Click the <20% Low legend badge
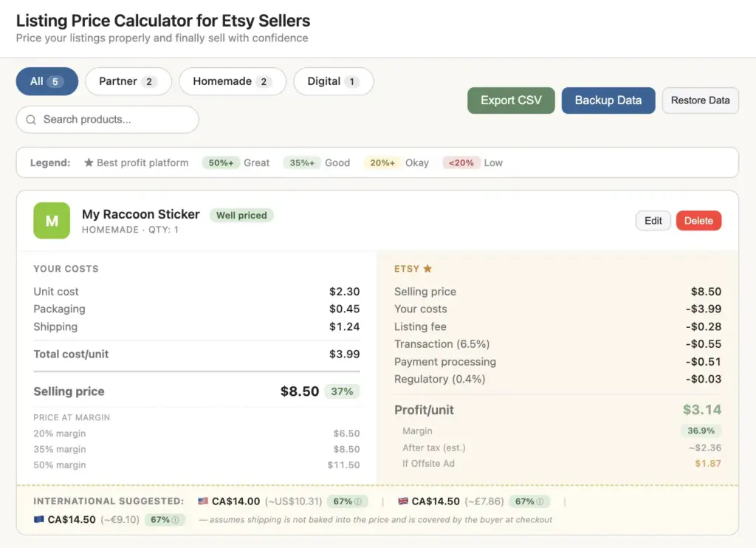The height and width of the screenshot is (548, 756). pyautogui.click(x=461, y=162)
